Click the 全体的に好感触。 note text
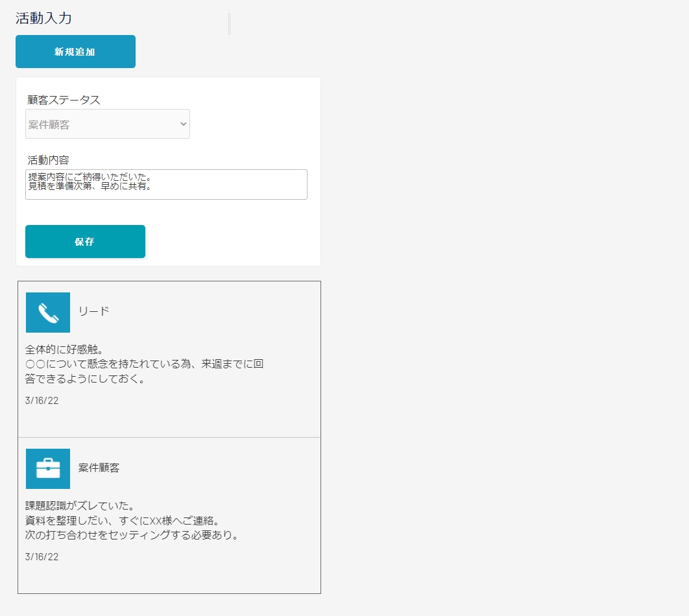 [64, 349]
